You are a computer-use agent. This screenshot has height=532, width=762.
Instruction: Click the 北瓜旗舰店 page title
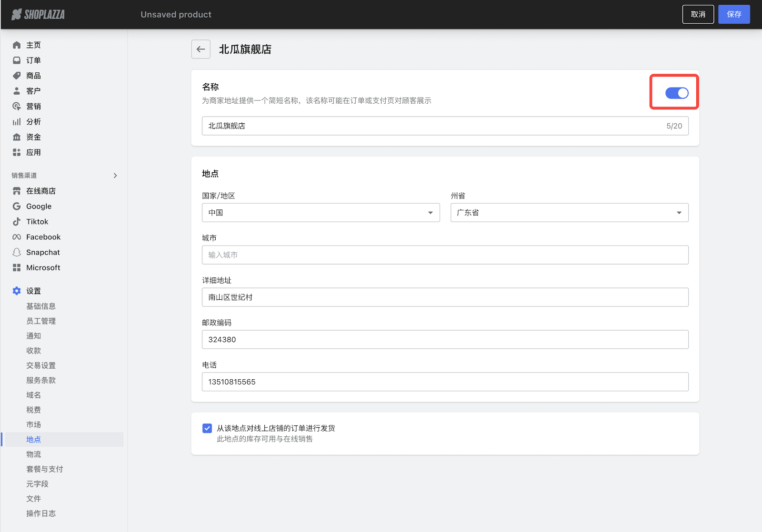tap(245, 49)
